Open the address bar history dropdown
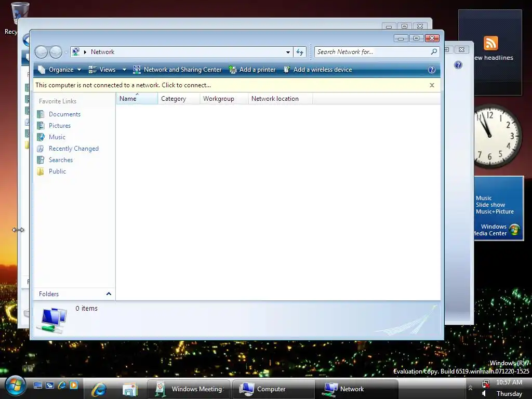This screenshot has height=399, width=532. (x=288, y=52)
